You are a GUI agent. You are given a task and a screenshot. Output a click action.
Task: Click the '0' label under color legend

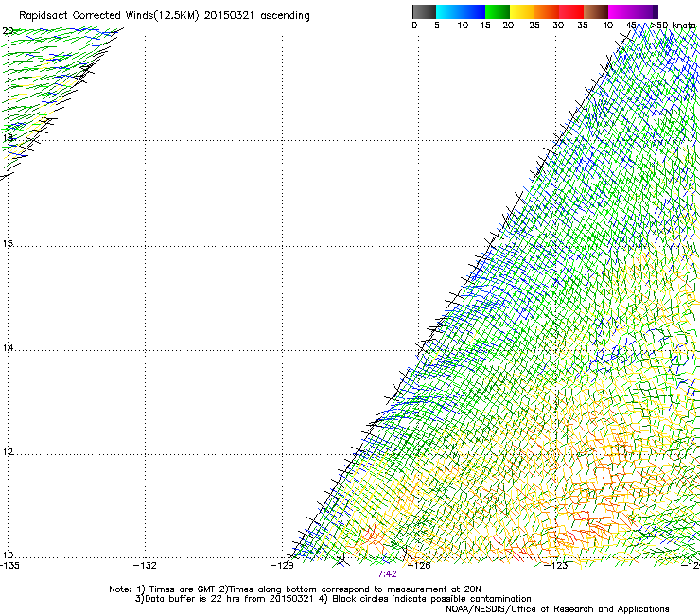[414, 26]
